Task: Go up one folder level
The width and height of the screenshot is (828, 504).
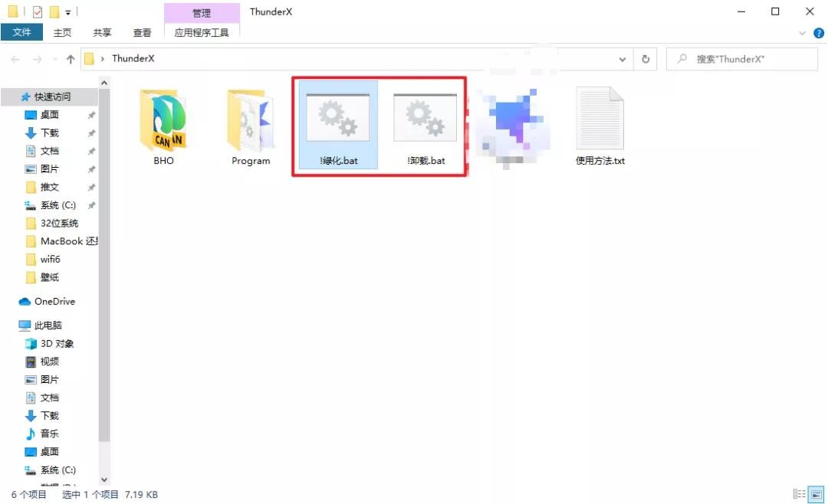Action: click(71, 60)
